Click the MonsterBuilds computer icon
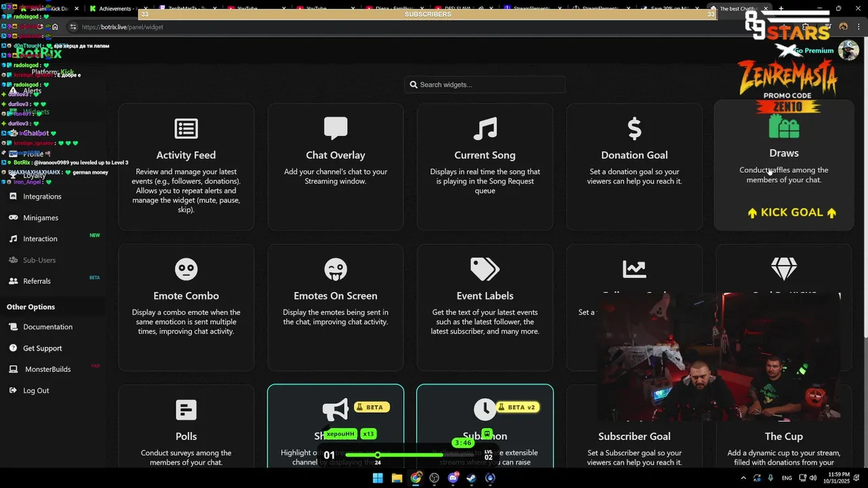The height and width of the screenshot is (488, 868). click(x=13, y=369)
